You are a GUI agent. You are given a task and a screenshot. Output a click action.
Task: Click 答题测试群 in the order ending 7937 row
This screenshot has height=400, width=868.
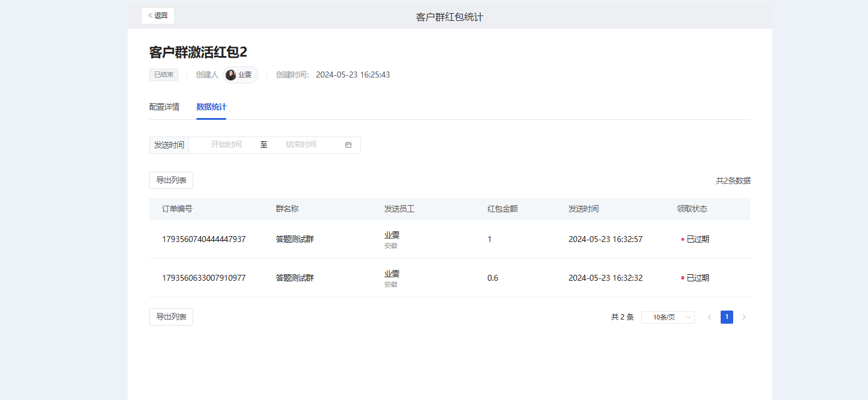pos(295,239)
